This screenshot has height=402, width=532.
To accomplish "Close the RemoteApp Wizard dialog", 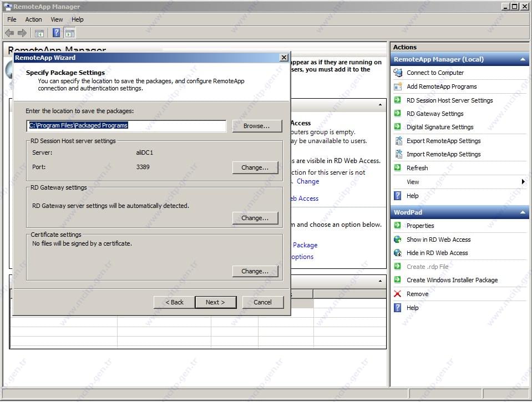I will click(284, 58).
